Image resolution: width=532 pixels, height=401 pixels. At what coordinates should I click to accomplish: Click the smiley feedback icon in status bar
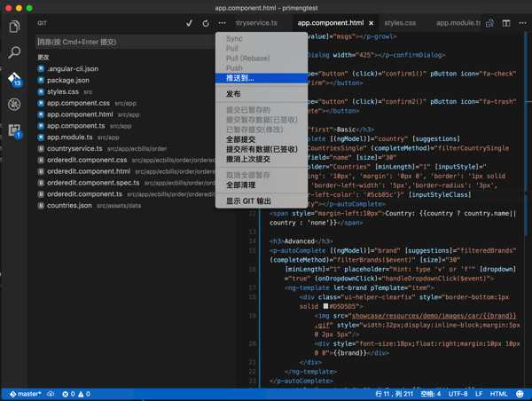[x=520, y=394]
